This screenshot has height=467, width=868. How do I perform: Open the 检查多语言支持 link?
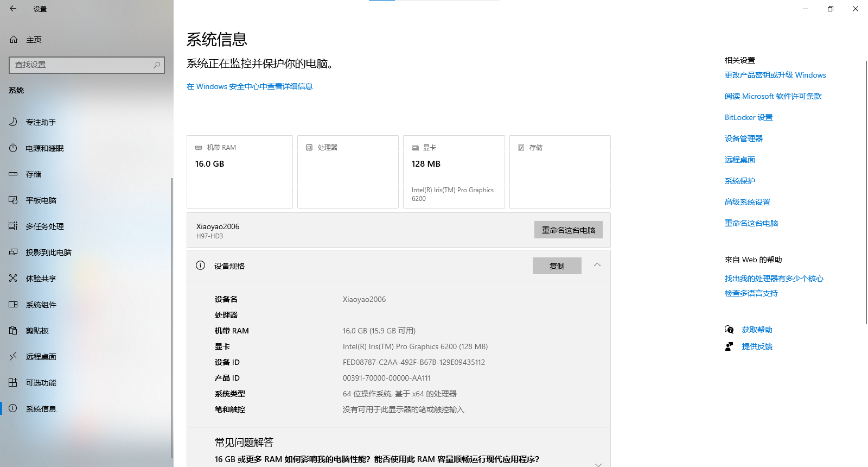pos(751,293)
